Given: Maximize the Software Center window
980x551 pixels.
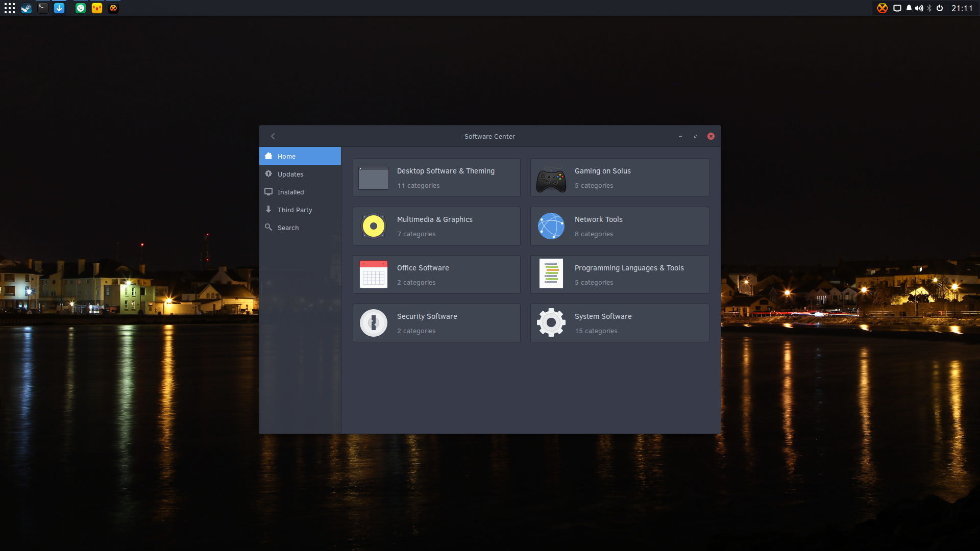Looking at the screenshot, I should point(696,136).
